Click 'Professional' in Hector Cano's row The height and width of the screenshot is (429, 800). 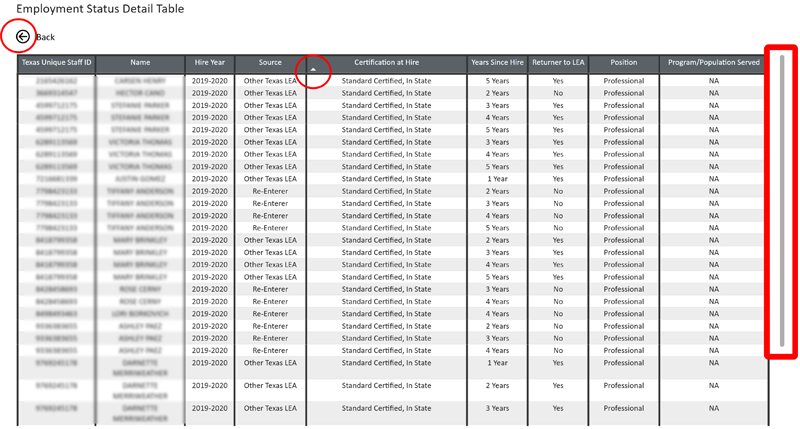(x=623, y=93)
